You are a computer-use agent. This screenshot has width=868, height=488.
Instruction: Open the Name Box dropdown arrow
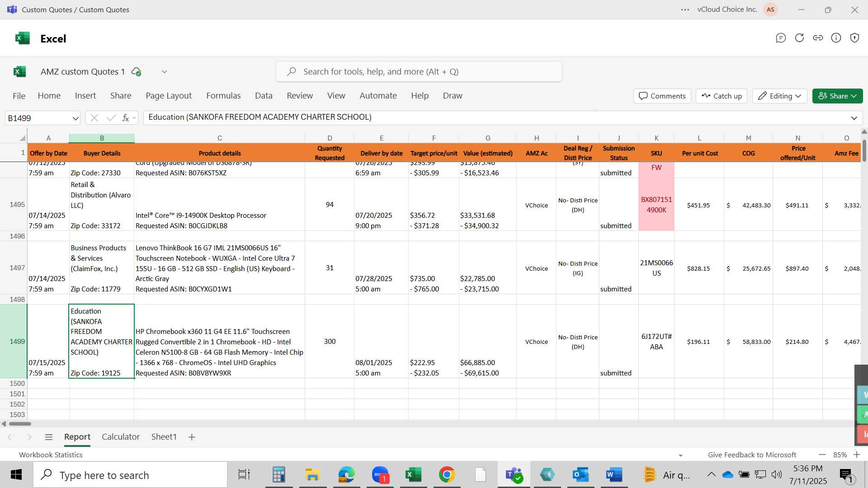pyautogui.click(x=75, y=118)
